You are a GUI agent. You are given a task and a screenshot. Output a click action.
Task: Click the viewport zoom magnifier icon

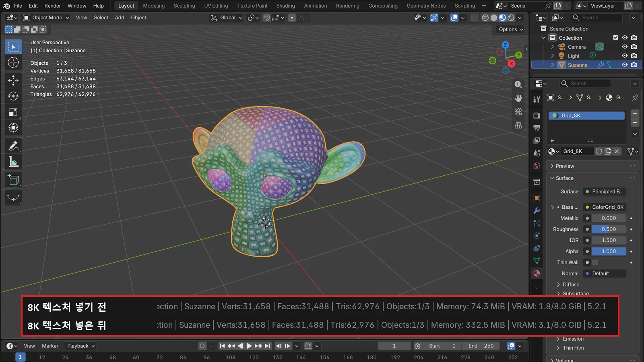[518, 84]
